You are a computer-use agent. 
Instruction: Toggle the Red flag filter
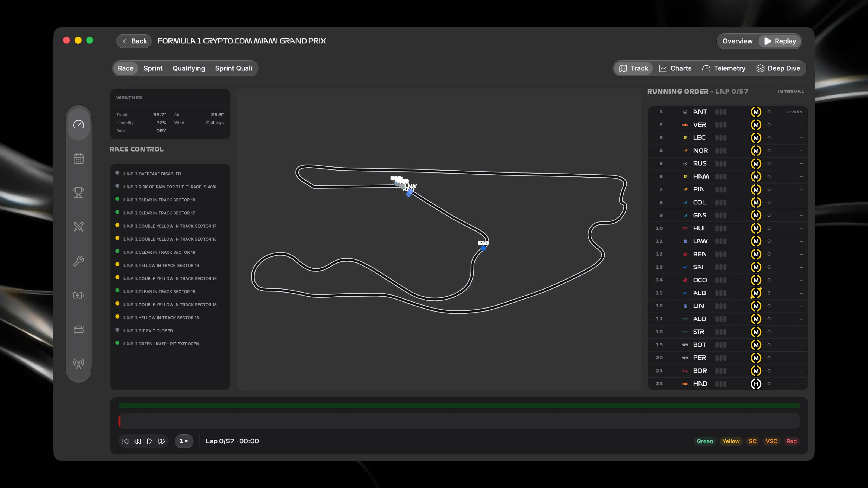click(x=792, y=441)
